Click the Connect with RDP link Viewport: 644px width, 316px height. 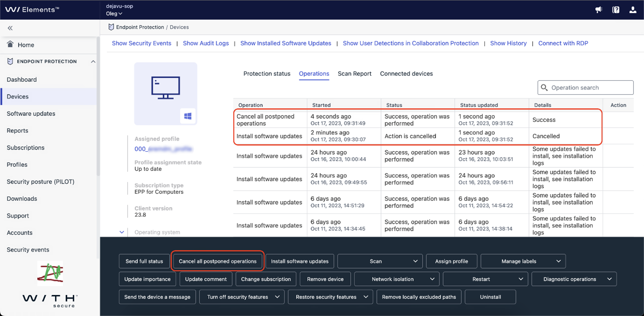pyautogui.click(x=563, y=43)
